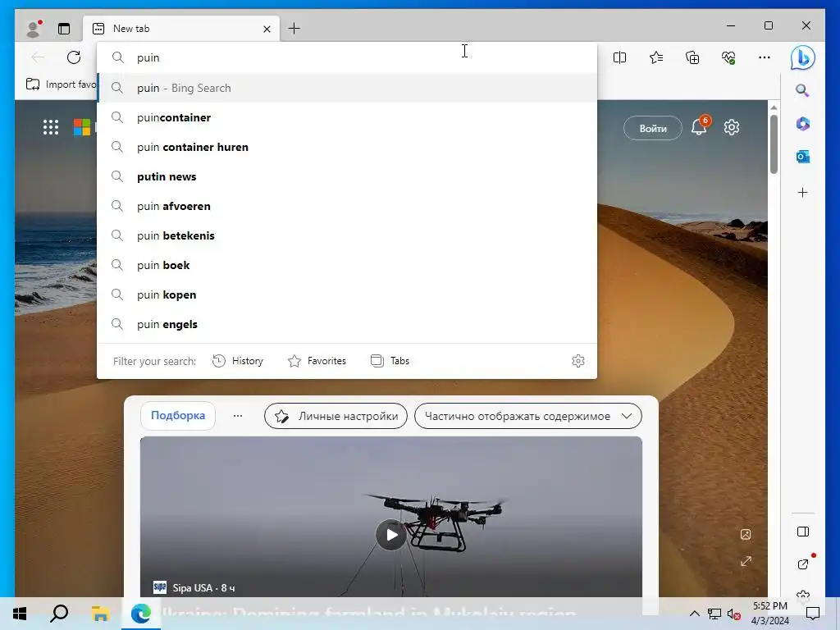
Task: Choose the puin kopen suggestion
Action: pos(347,294)
